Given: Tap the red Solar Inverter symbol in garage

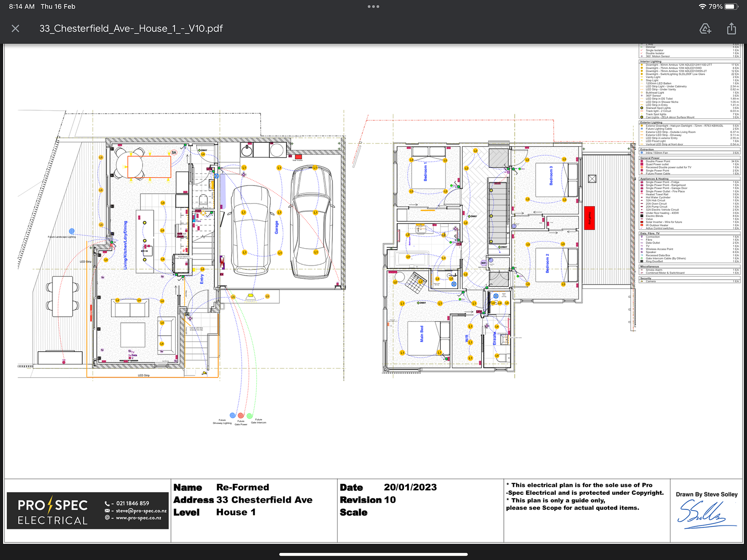Looking at the screenshot, I should pos(298,157).
